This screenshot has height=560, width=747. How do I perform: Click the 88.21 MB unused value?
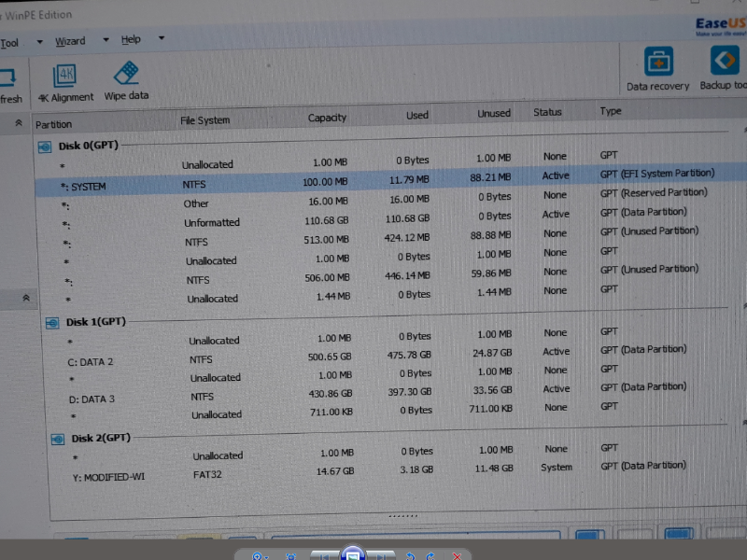490,177
